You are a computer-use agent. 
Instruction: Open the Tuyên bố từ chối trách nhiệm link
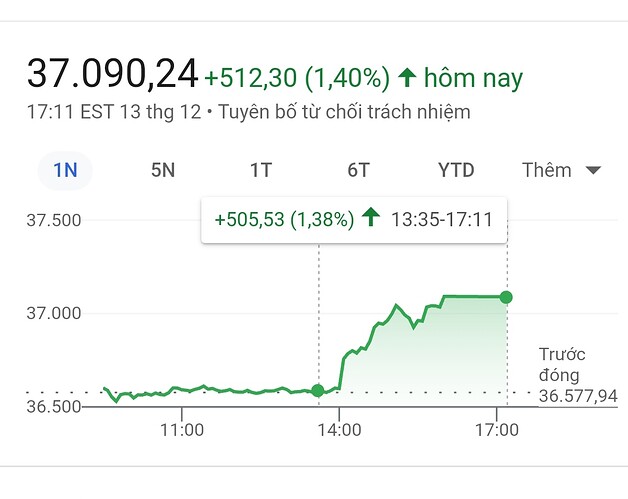(346, 112)
